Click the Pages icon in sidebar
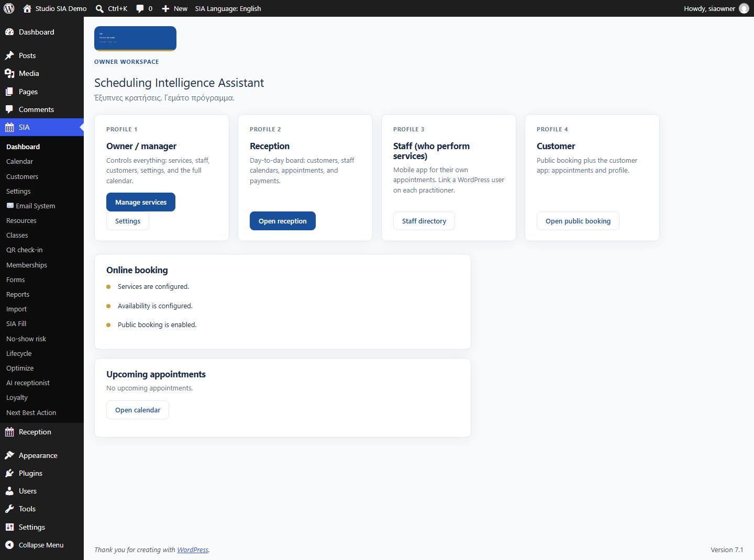 (x=9, y=92)
